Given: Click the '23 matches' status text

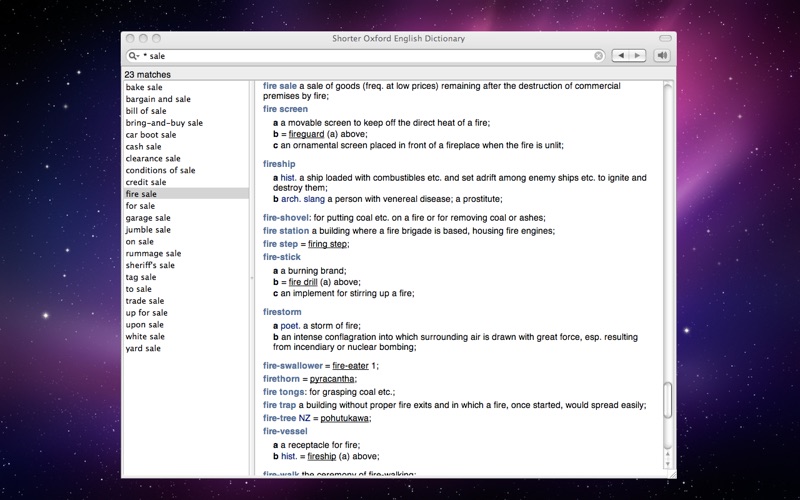Looking at the screenshot, I should coord(147,74).
